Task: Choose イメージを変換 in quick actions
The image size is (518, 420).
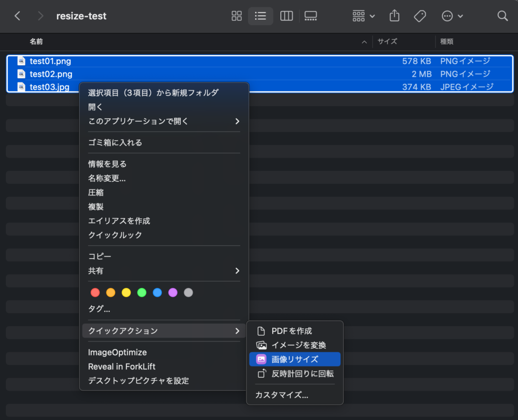Action: [x=298, y=345]
